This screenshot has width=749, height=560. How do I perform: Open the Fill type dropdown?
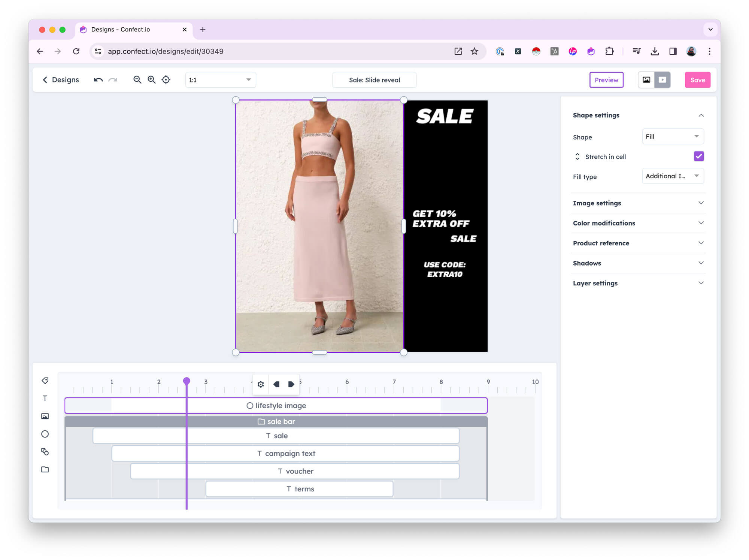coord(673,176)
